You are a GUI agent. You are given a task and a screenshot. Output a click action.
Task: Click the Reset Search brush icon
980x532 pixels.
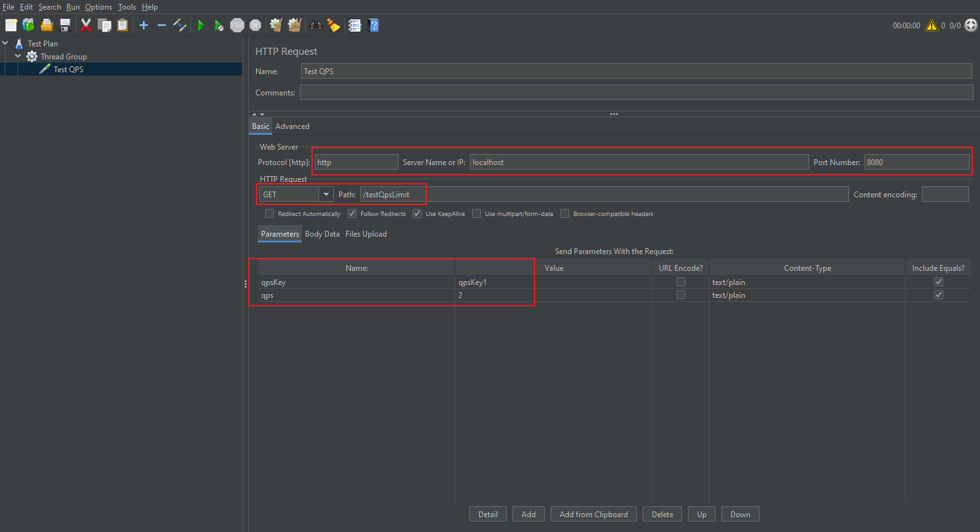pyautogui.click(x=333, y=25)
